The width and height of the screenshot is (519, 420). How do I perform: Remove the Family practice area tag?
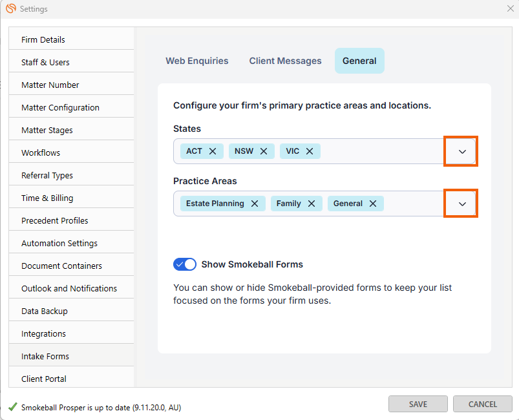[x=312, y=204]
